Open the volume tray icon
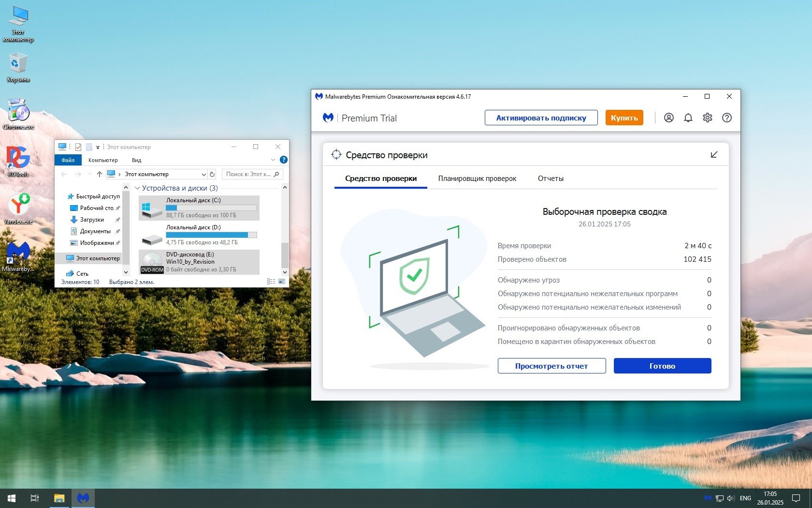Image resolution: width=812 pixels, height=508 pixels. coord(731,498)
